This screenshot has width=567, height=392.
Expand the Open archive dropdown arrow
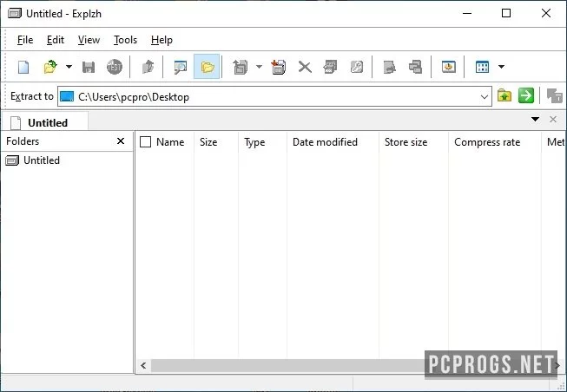(69, 67)
